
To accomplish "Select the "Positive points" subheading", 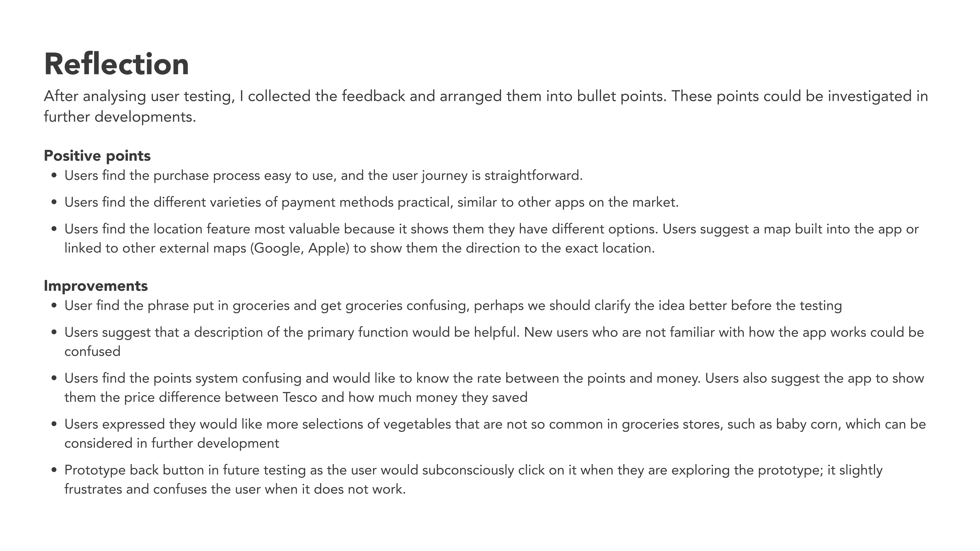I will tap(97, 156).
